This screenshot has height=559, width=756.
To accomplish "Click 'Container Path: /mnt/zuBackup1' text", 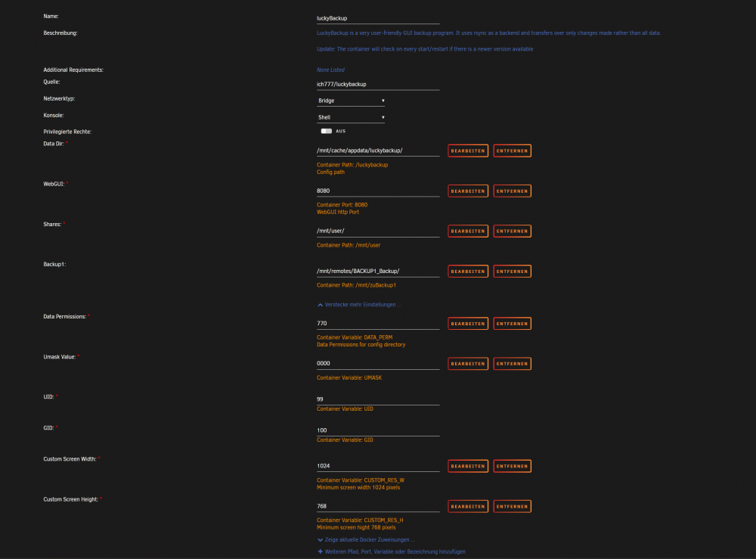I will pyautogui.click(x=356, y=285).
